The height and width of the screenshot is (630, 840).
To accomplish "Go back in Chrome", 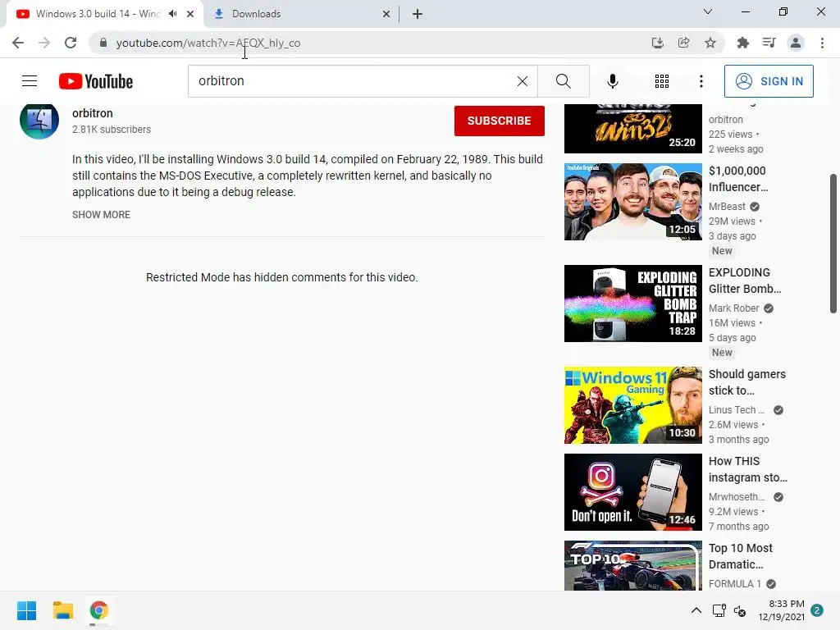I will (x=18, y=43).
